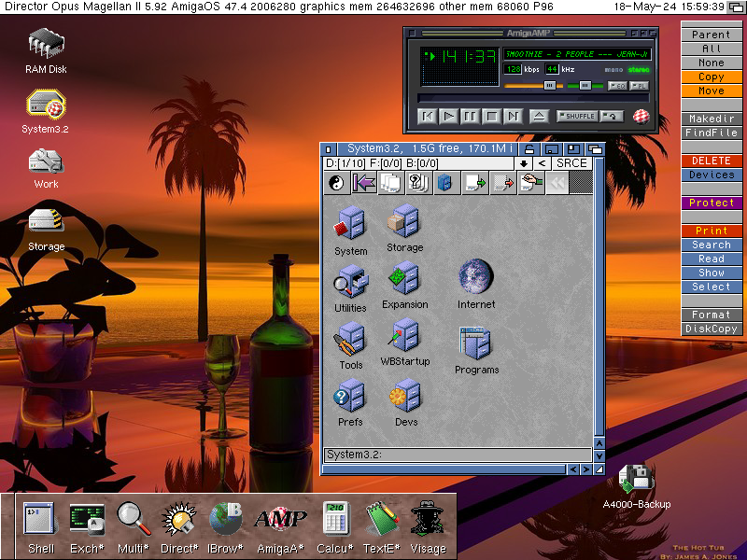
Task: Launch AmigaAMP from the dock
Action: point(281,519)
